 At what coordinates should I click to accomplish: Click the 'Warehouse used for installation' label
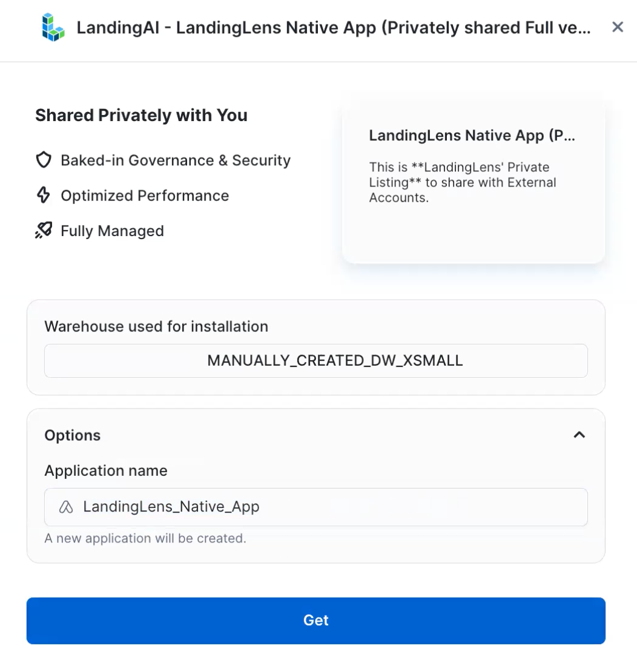(x=156, y=326)
